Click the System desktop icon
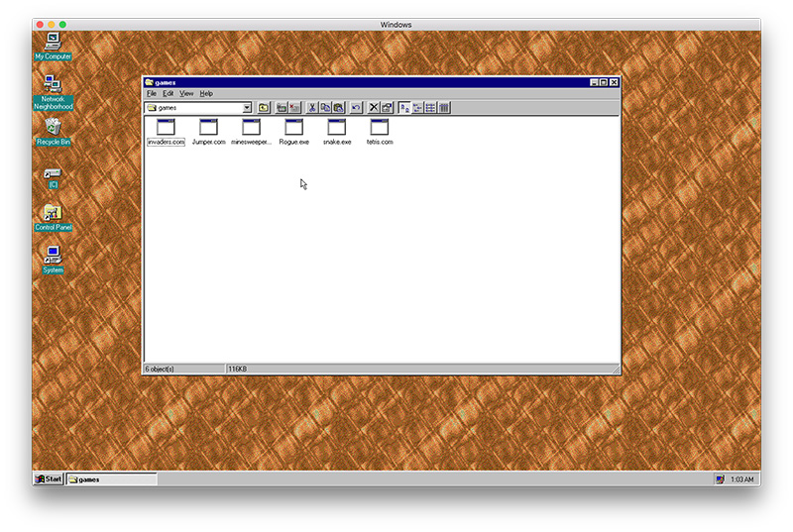Image resolution: width=793 pixels, height=532 pixels. tap(53, 256)
